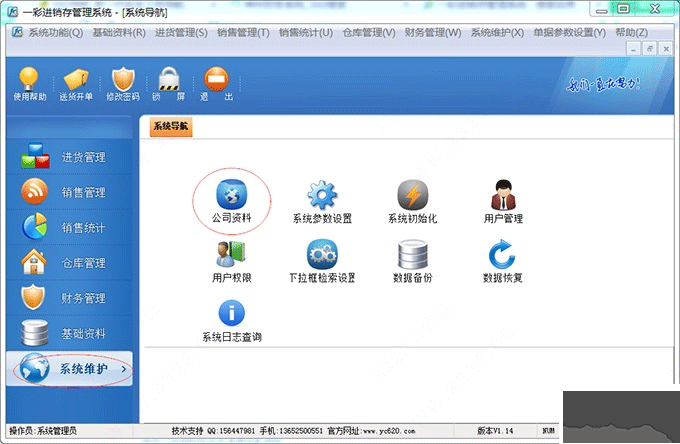This screenshot has width=680, height=444.
Task: Open the 系统功能(Q) menu
Action: tap(56, 33)
